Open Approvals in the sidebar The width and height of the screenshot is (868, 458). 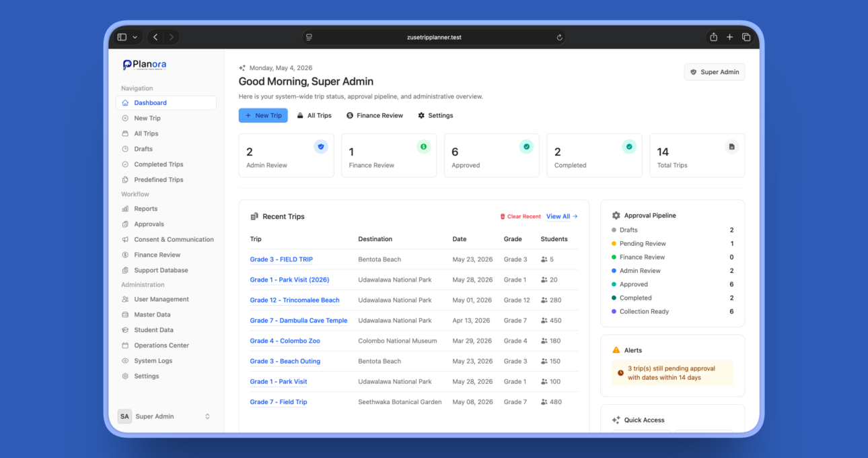click(149, 224)
